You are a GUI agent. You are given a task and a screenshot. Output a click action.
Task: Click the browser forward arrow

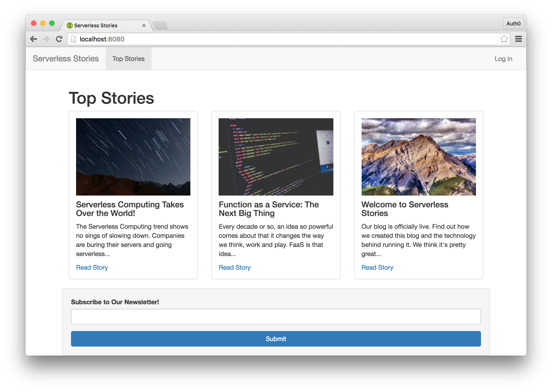[46, 39]
